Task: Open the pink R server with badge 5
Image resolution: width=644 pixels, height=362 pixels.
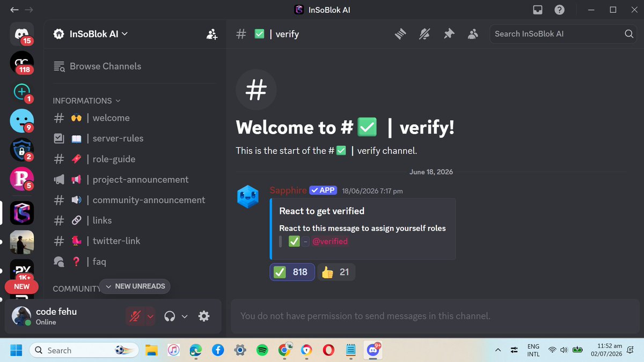Action: pyautogui.click(x=21, y=179)
